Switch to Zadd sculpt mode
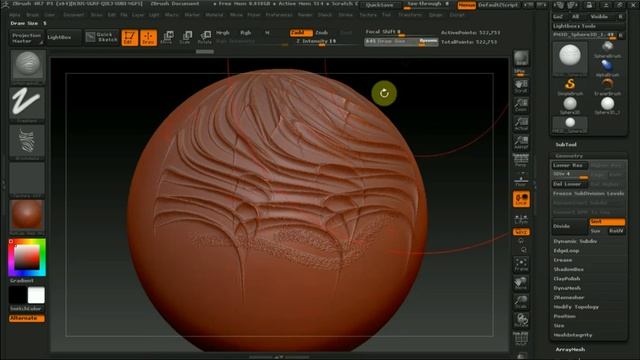The height and width of the screenshot is (360, 640). [301, 33]
